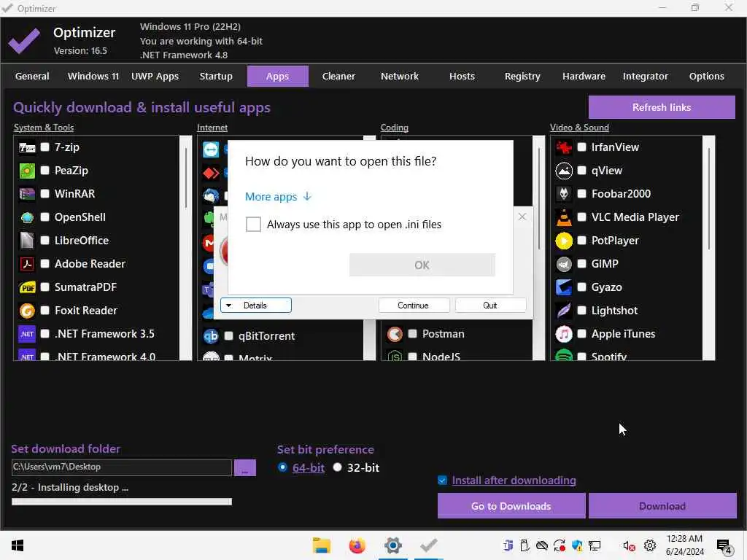
Task: Check the WinRAR checkbox
Action: (45, 194)
